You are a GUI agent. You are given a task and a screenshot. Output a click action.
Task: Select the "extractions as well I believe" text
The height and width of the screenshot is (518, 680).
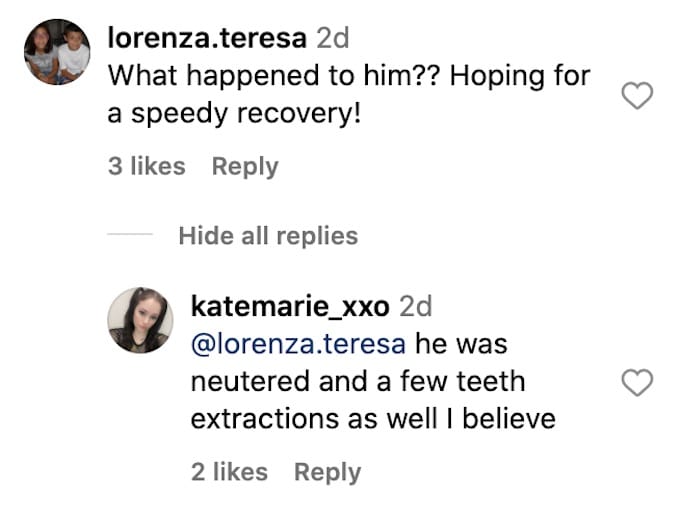pos(373,418)
